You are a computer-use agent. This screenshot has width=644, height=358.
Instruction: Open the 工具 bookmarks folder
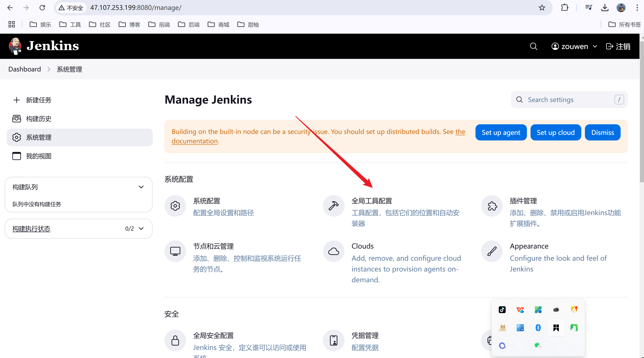[x=70, y=24]
